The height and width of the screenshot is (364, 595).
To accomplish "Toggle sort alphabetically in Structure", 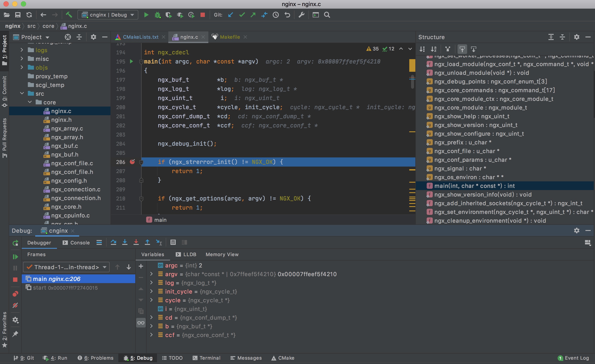I will pos(434,49).
